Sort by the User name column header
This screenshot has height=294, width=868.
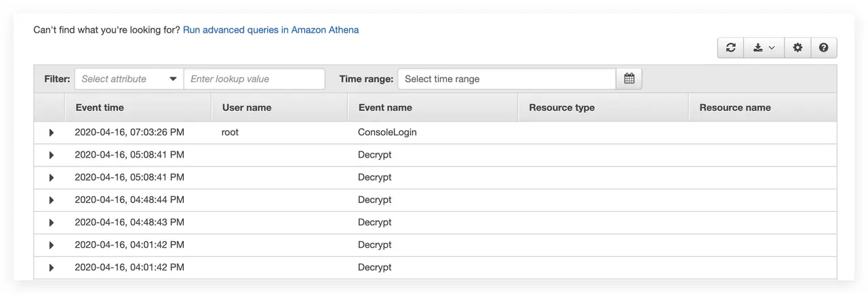coord(247,107)
